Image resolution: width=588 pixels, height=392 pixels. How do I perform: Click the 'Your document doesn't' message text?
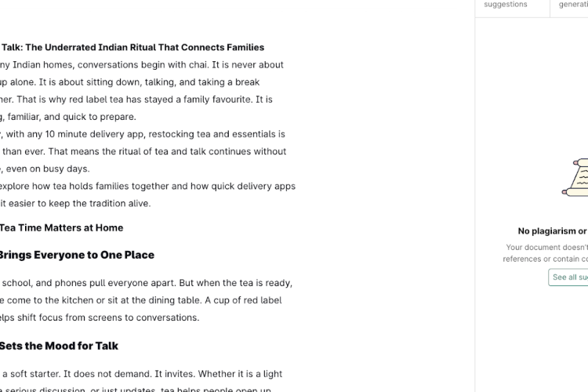[x=546, y=247]
